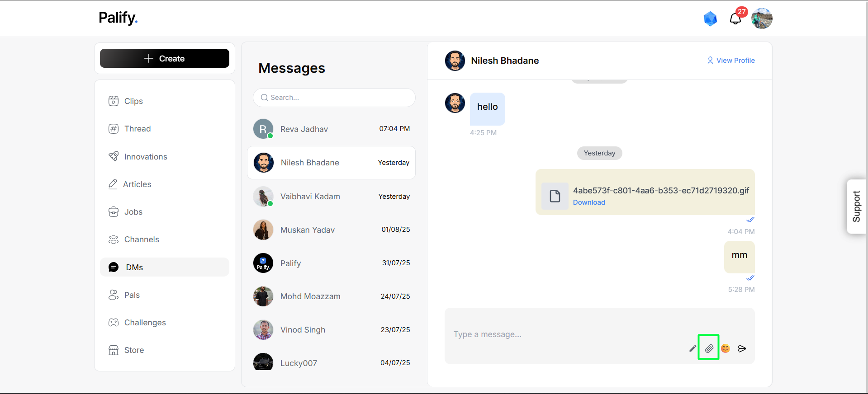Go to Jobs section

pyautogui.click(x=165, y=212)
